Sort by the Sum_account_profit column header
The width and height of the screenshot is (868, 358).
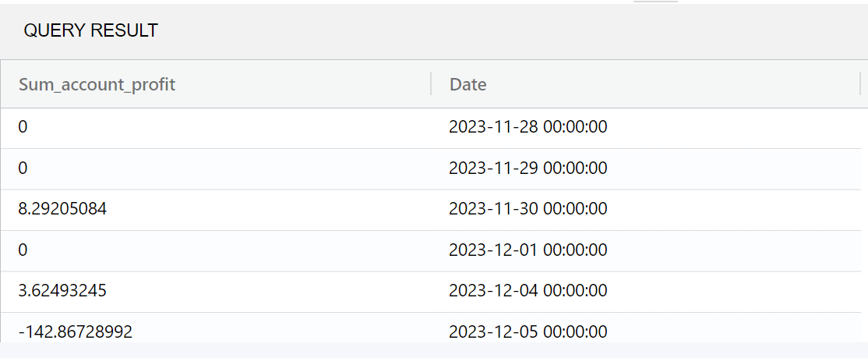pyautogui.click(x=97, y=84)
